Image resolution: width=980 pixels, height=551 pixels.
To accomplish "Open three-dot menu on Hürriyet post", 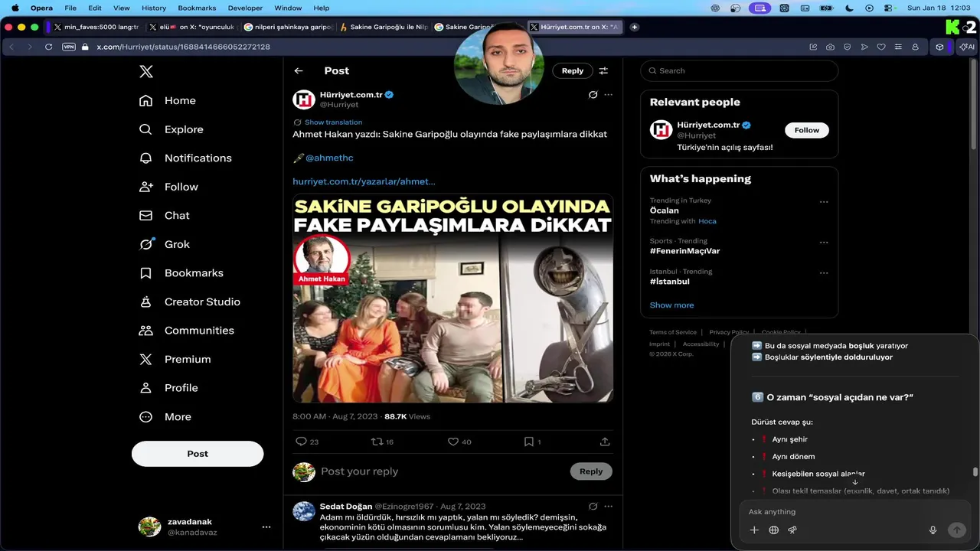I will click(x=609, y=95).
